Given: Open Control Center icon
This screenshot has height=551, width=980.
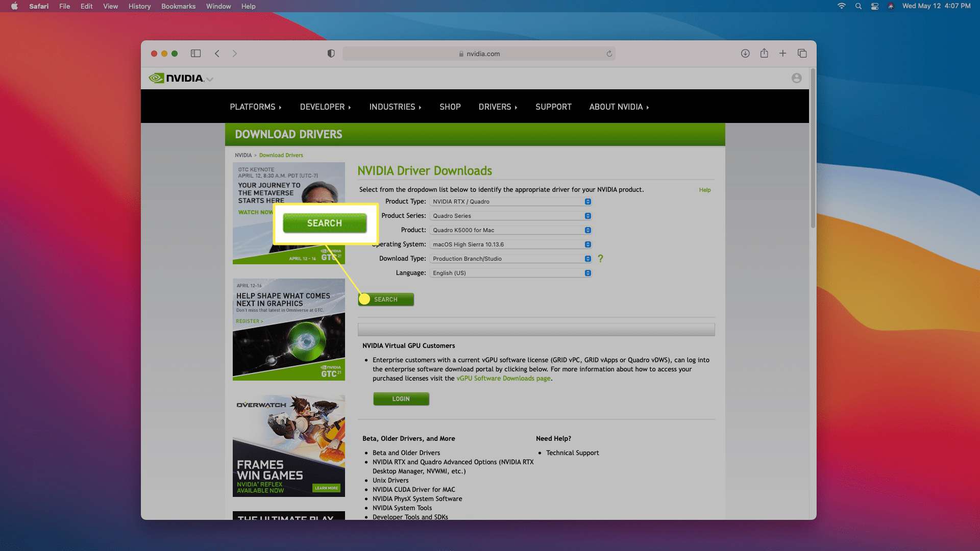Looking at the screenshot, I should click(875, 6).
